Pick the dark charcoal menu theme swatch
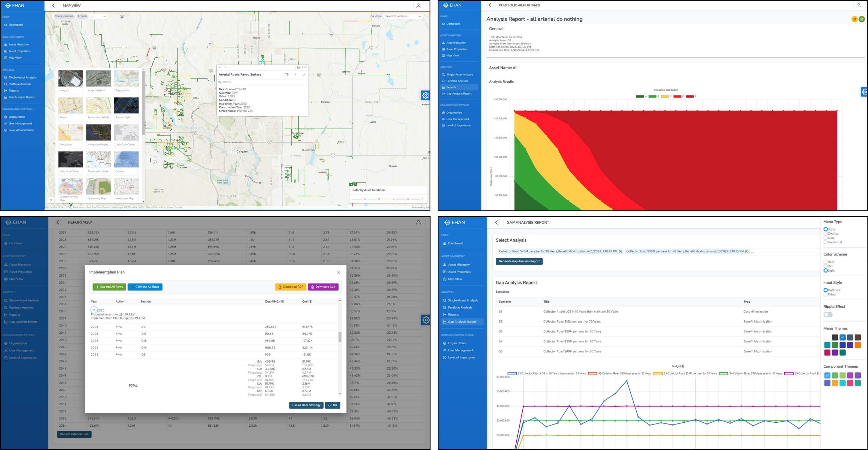This screenshot has height=450, width=868. tap(835, 337)
